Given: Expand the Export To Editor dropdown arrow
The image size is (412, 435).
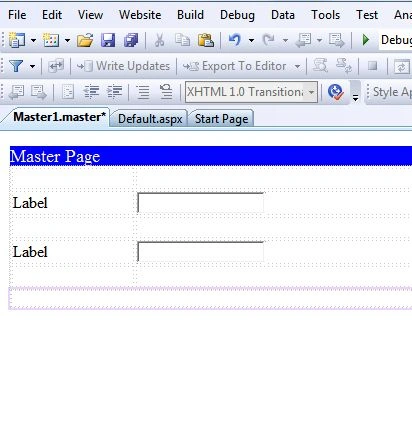Looking at the screenshot, I should tap(297, 66).
